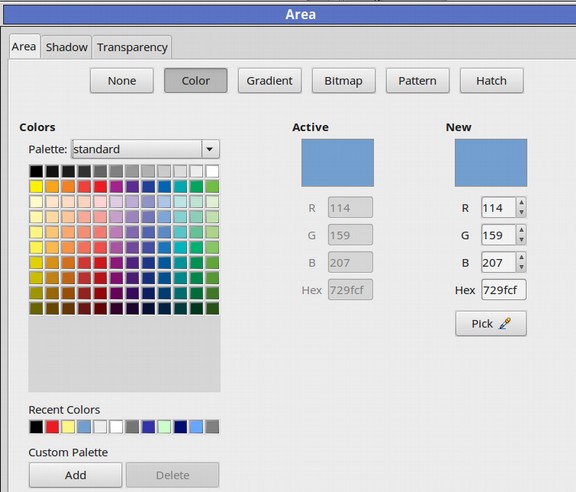Select the pure yellow palette swatch
Viewport: 576px width, 492px height.
point(36,186)
